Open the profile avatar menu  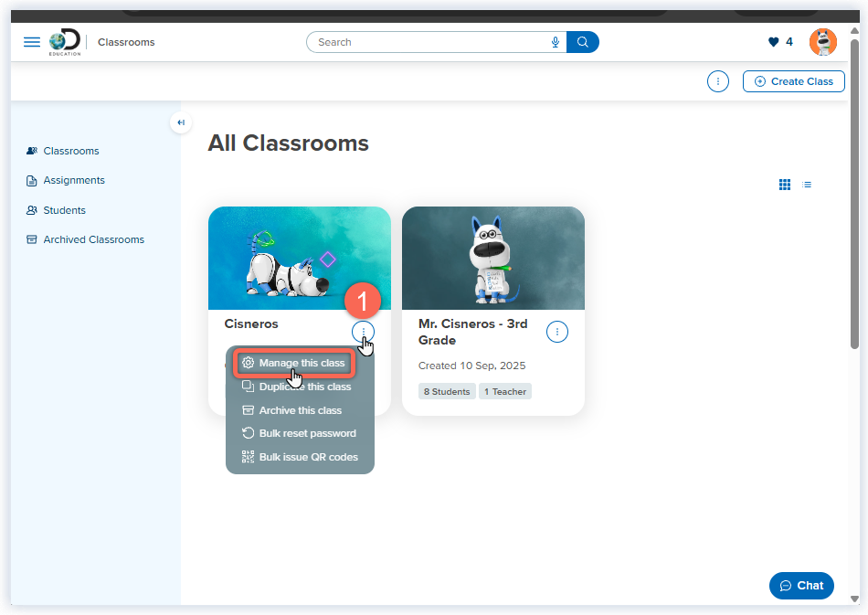(x=821, y=41)
